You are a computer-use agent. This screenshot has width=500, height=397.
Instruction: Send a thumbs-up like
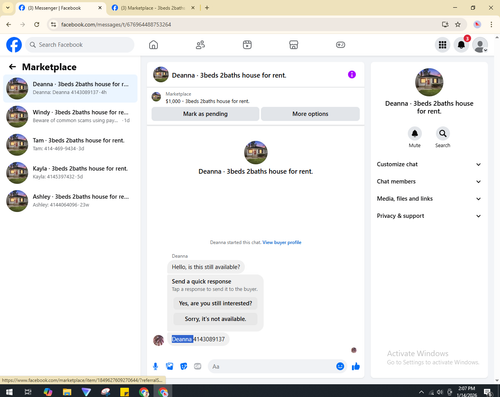[x=356, y=366]
